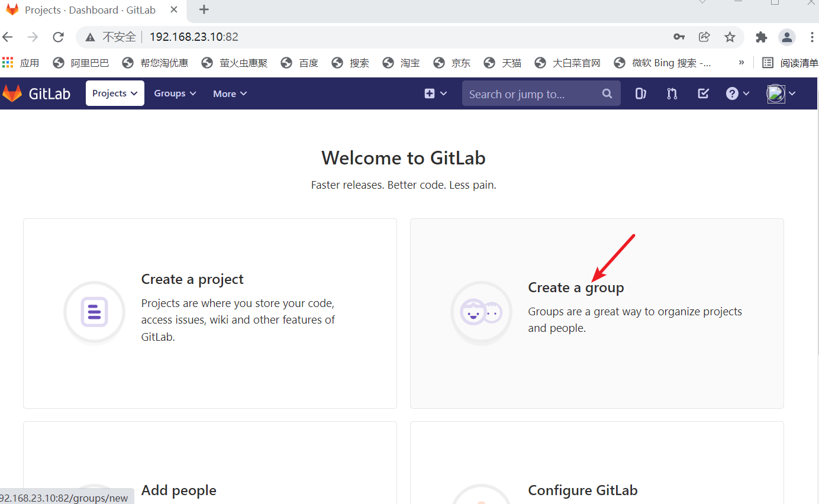Open the Projects dropdown menu
The width and height of the screenshot is (819, 504).
point(115,93)
